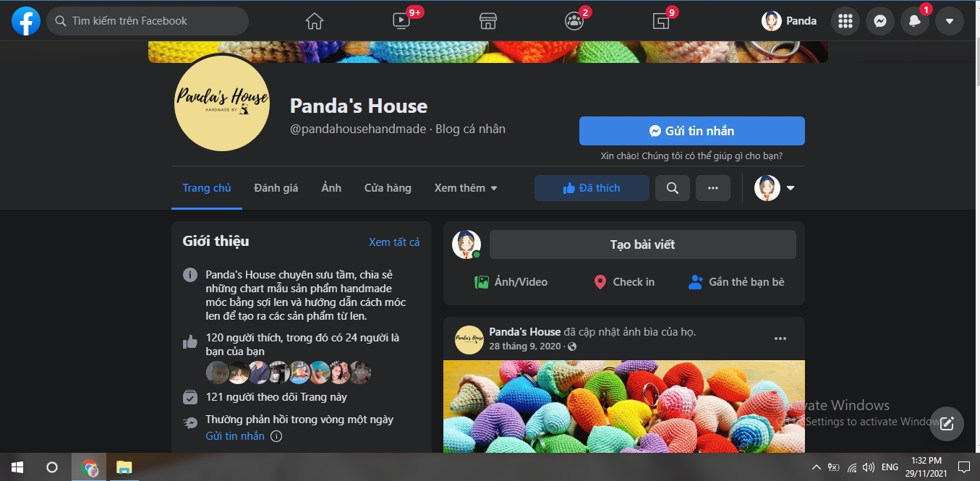Open the Cortana search circle on taskbar

click(52, 467)
